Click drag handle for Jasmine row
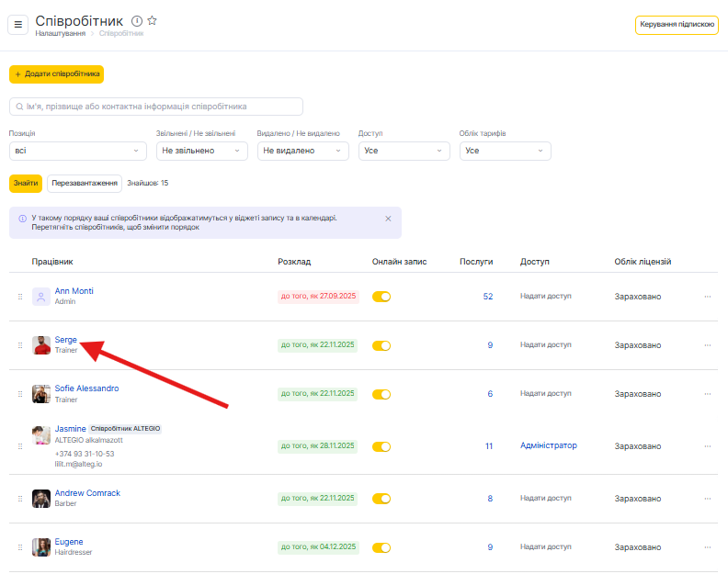The height and width of the screenshot is (574, 728). click(19, 446)
